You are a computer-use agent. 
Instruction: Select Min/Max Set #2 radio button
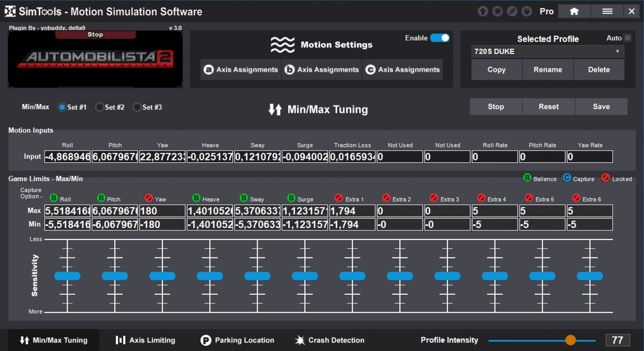(99, 107)
